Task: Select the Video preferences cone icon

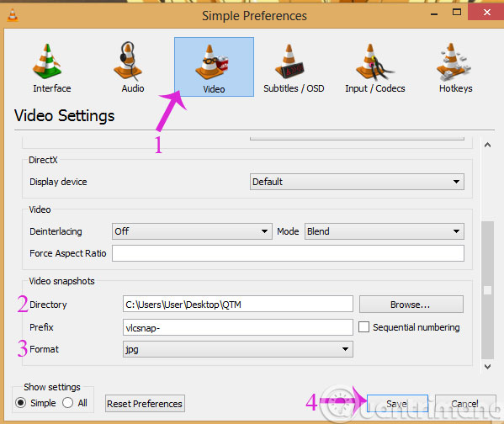Action: (212, 62)
